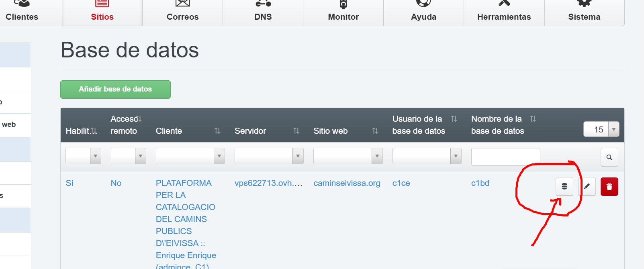The image size is (644, 269).
Task: Sort by Sitio web column arrows
Action: click(375, 131)
